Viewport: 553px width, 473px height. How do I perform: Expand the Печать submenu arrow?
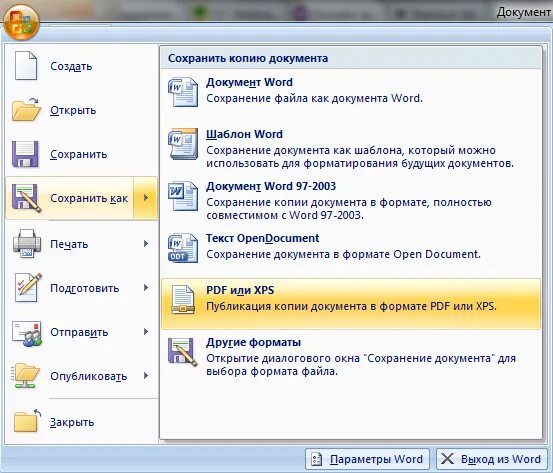pyautogui.click(x=146, y=244)
